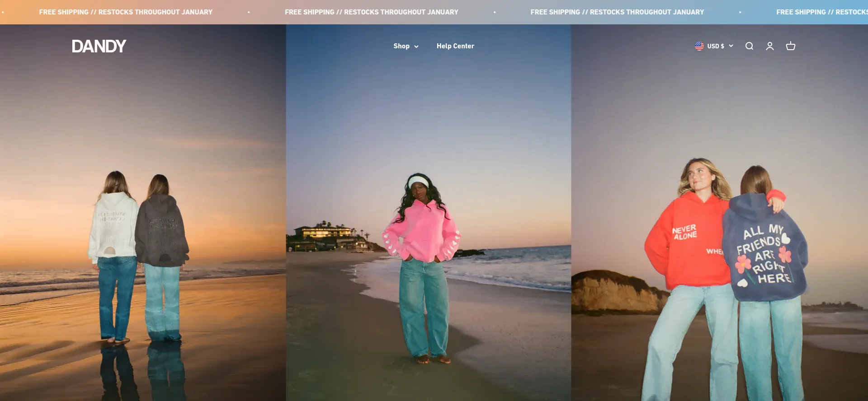868x401 pixels.
Task: Go to DANDY logo homepage
Action: pos(99,46)
